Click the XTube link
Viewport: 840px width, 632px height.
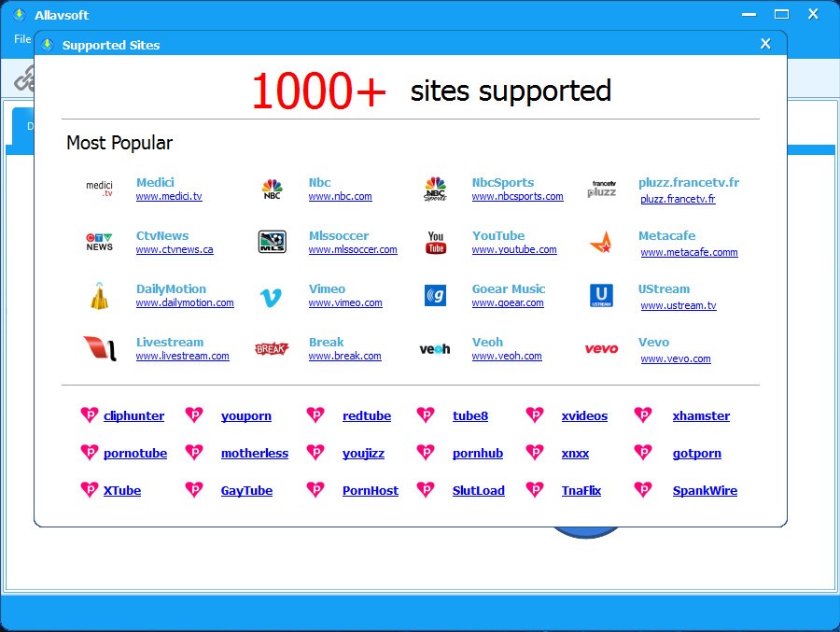(x=122, y=490)
